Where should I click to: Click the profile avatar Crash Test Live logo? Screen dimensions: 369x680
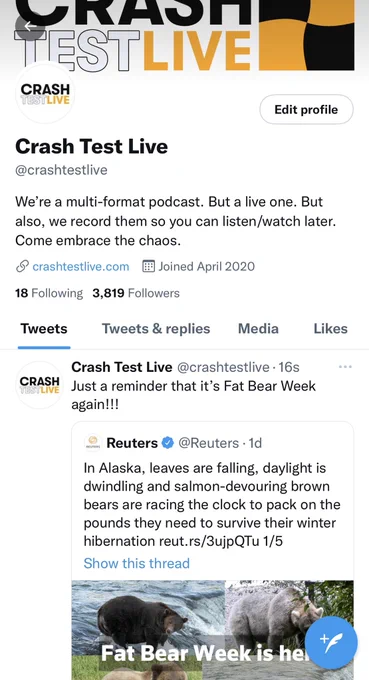point(45,94)
